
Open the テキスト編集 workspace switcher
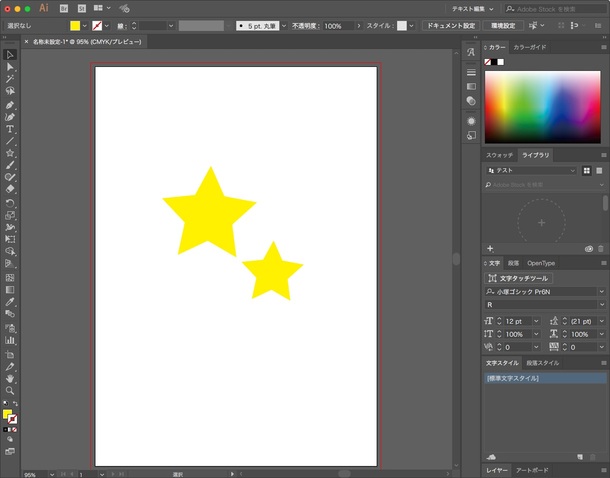point(473,9)
